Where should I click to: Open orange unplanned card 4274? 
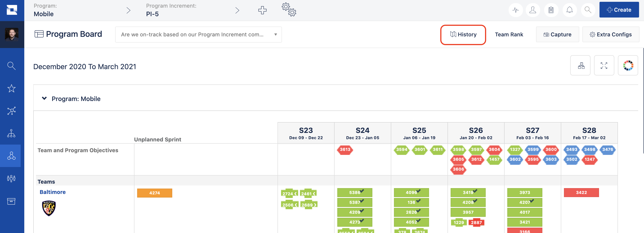154,193
